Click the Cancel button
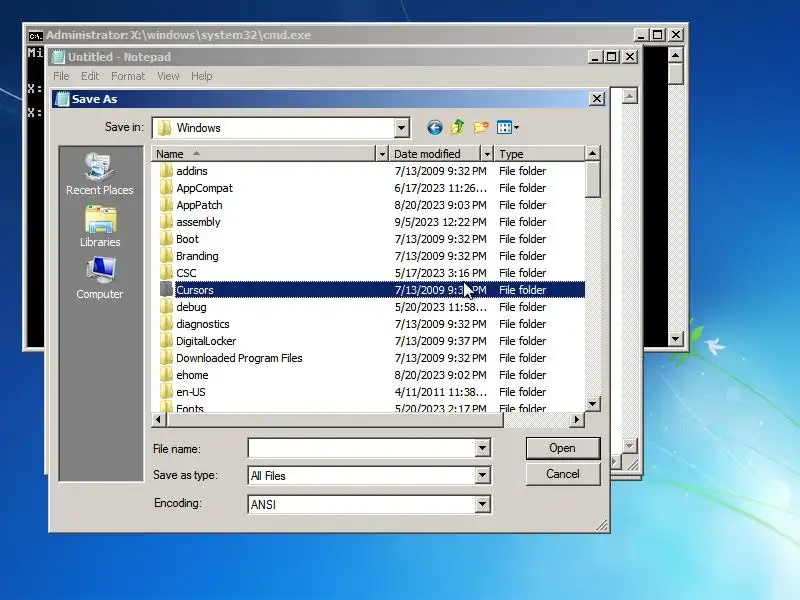 tap(563, 474)
